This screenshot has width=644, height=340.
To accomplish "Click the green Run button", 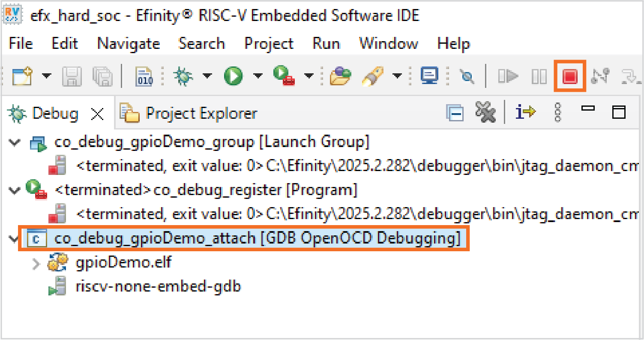I will click(233, 76).
